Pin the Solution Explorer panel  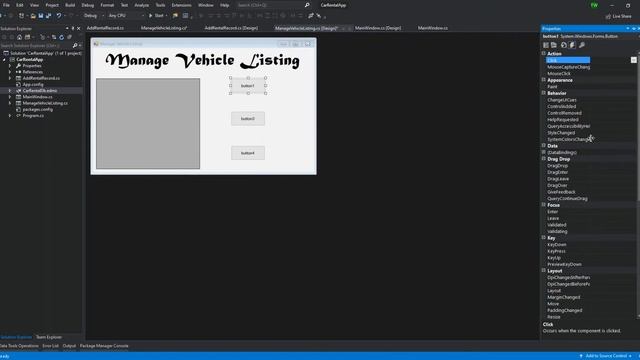[73, 28]
